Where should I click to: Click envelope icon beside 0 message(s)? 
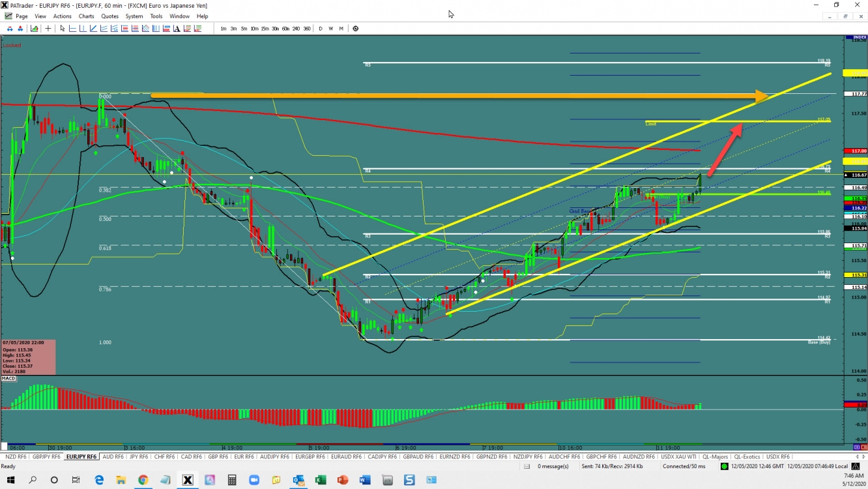(527, 466)
